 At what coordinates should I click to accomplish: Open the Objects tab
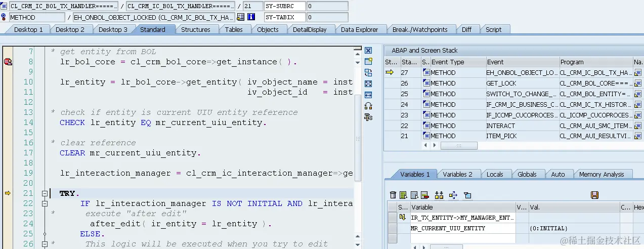268,29
